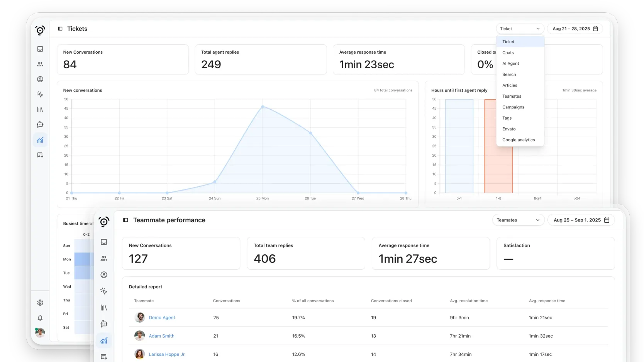This screenshot has width=644, height=362.
Task: Select Chats from the report menu
Action: [508, 52]
